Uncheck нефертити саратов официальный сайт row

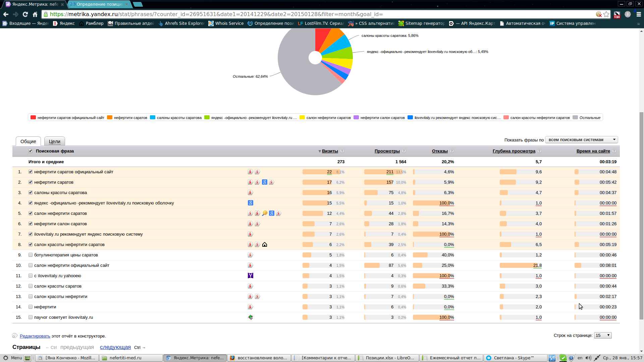[31, 172]
